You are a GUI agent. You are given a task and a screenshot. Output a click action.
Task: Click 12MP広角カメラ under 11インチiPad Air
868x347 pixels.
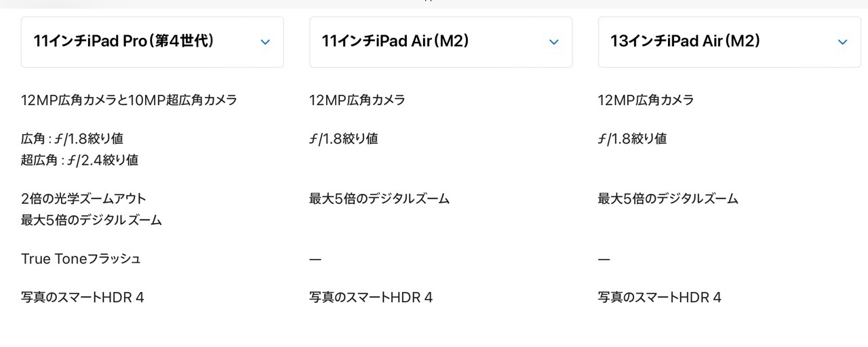point(357,100)
